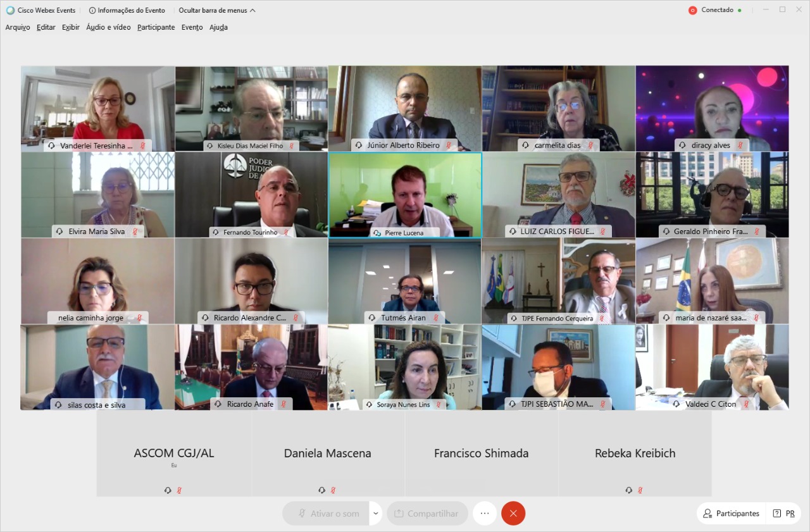The width and height of the screenshot is (810, 532).
Task: Toggle the Ativar o som unmute button
Action: click(327, 514)
